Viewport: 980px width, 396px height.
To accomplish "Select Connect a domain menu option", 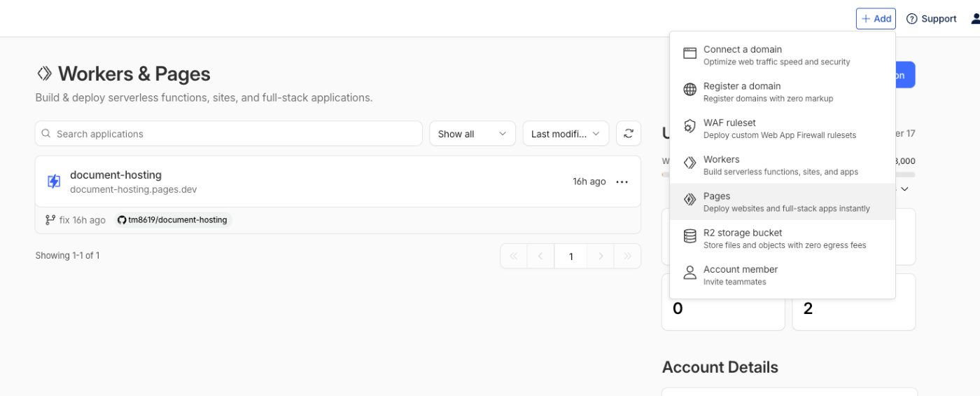I will [x=782, y=55].
